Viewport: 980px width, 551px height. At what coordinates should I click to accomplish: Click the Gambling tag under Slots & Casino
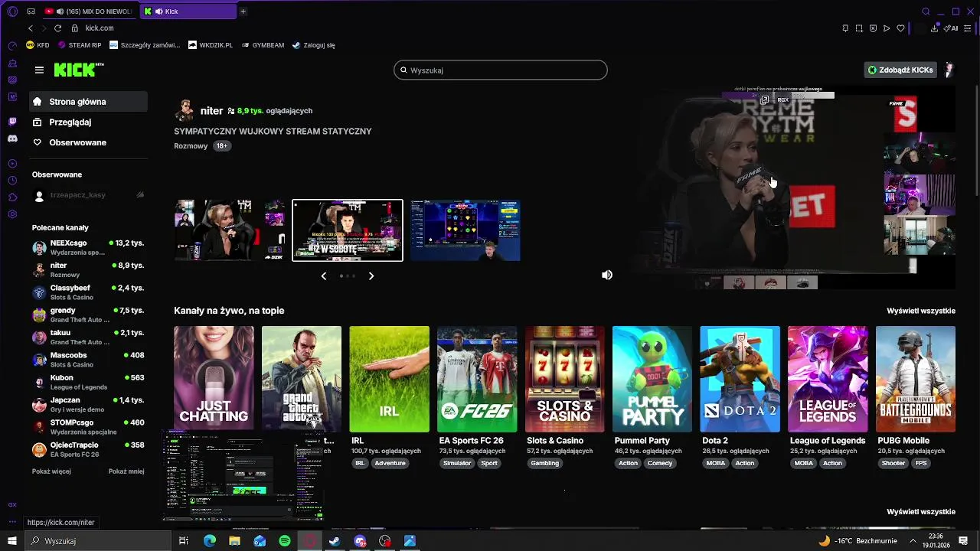click(x=545, y=463)
